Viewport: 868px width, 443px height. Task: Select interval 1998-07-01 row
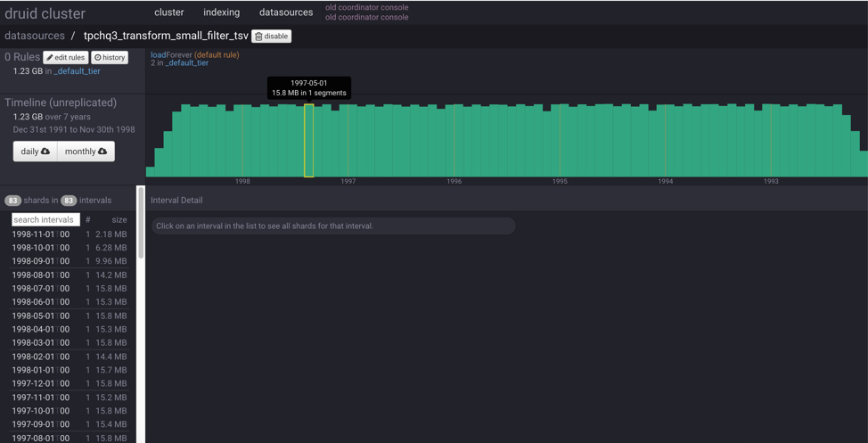tap(70, 289)
